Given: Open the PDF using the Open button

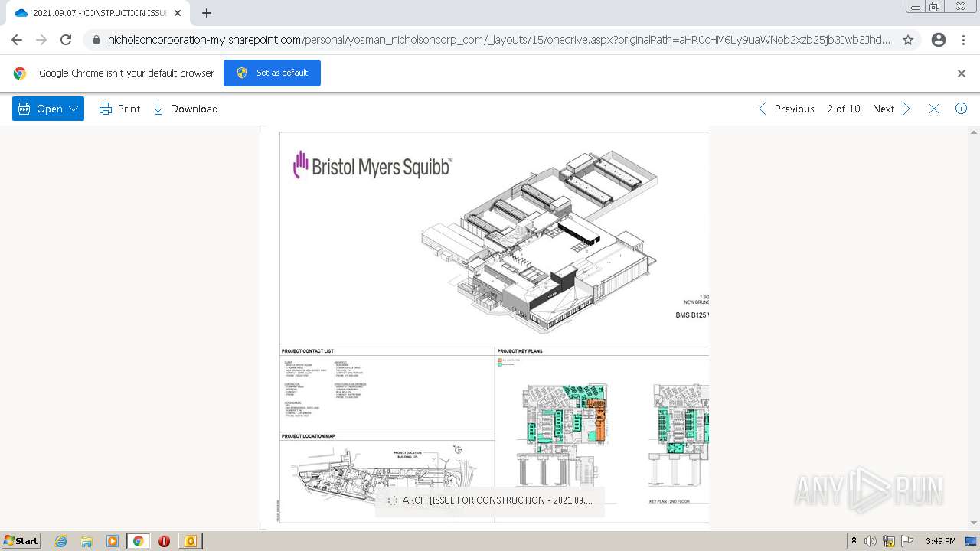Looking at the screenshot, I should [41, 109].
